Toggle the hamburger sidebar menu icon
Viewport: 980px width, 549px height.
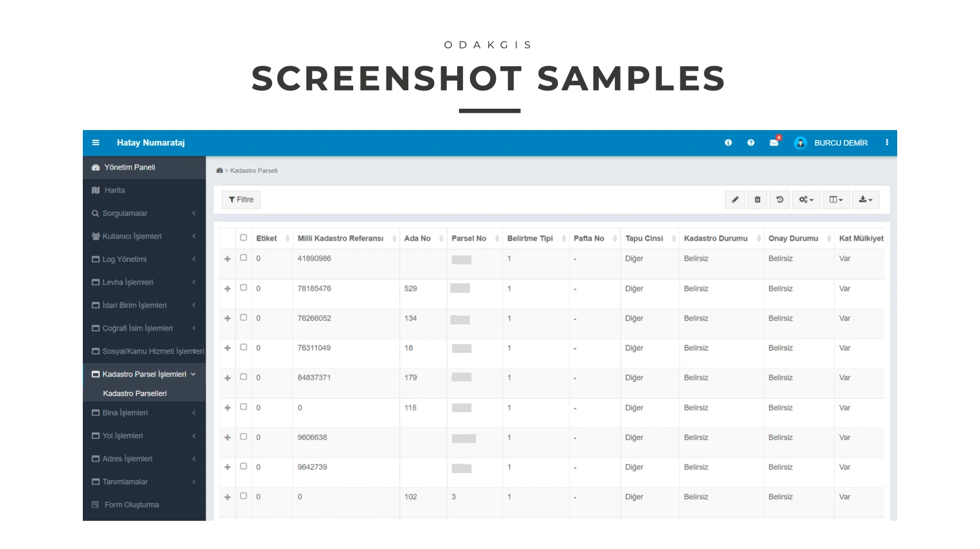(95, 143)
